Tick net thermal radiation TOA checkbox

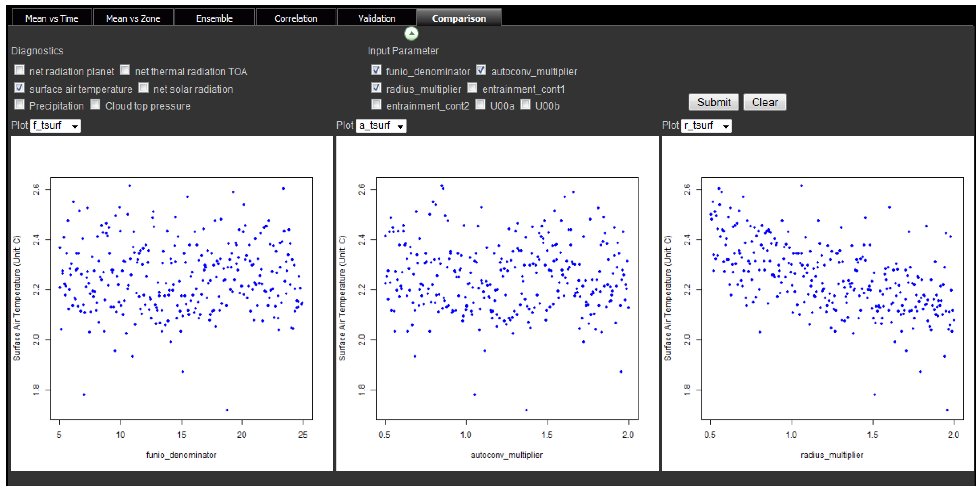(125, 70)
